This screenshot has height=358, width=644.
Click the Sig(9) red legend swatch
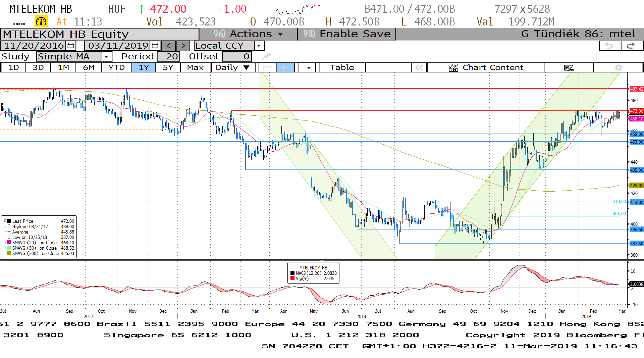click(292, 278)
